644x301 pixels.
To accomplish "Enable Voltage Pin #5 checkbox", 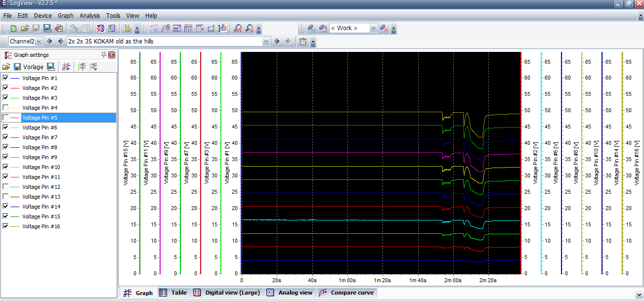I will [5, 118].
